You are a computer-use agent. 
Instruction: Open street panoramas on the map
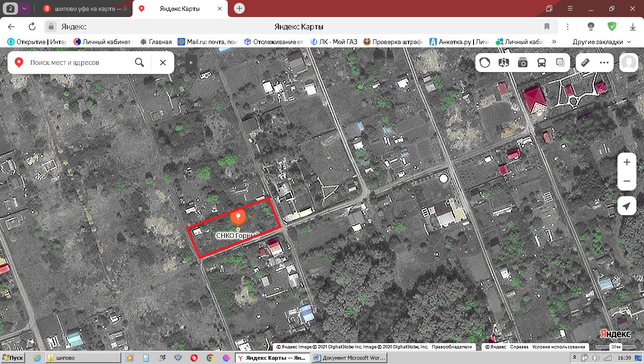[504, 63]
